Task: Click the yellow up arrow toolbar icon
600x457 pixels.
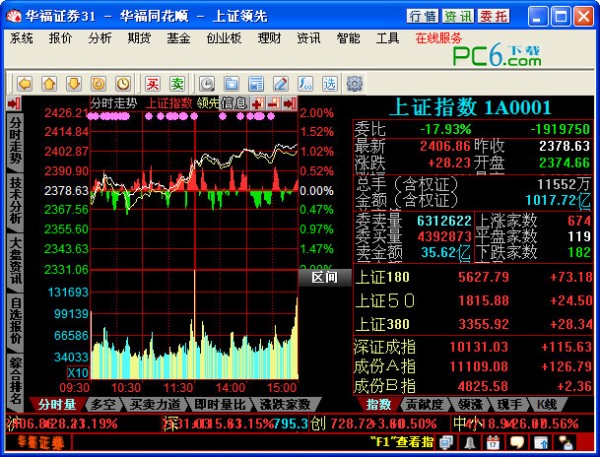Action: tap(49, 83)
